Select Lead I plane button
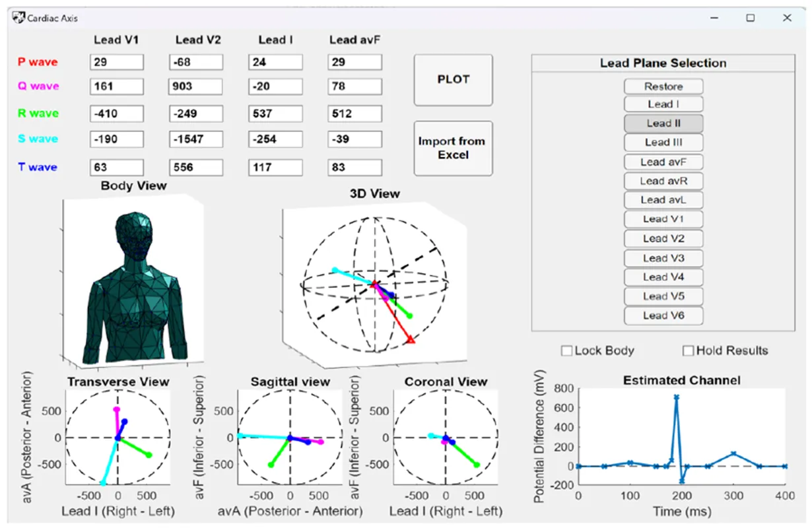The image size is (812, 528). point(663,104)
